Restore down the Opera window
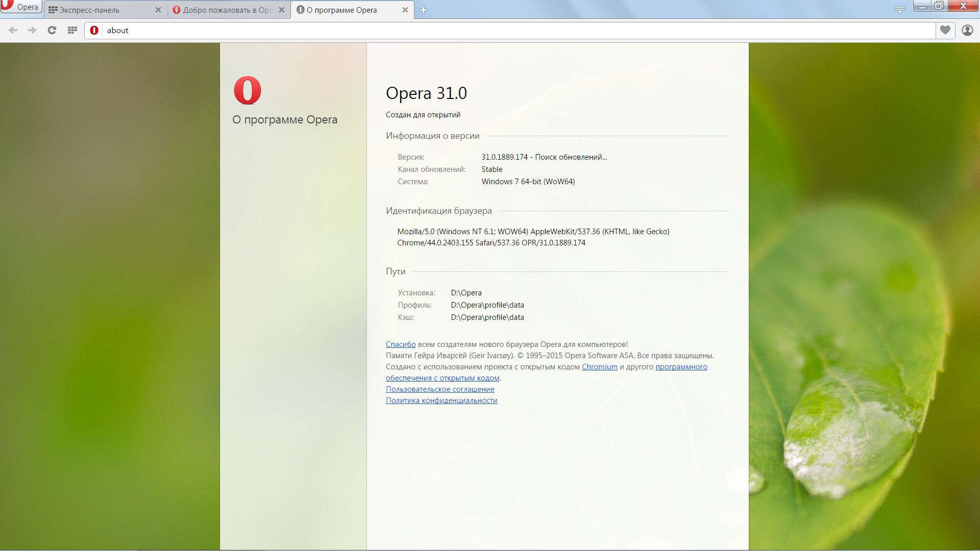This screenshot has height=551, width=980. pos(939,6)
